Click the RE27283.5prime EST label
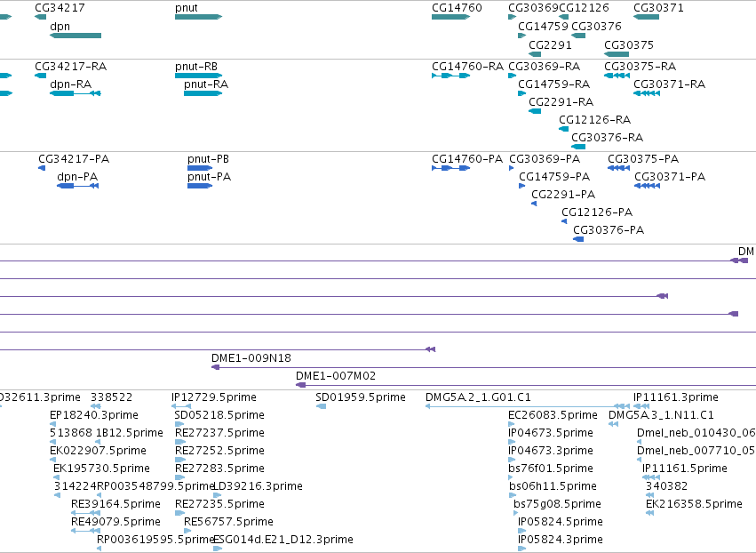This screenshot has height=553, width=756. 219,469
